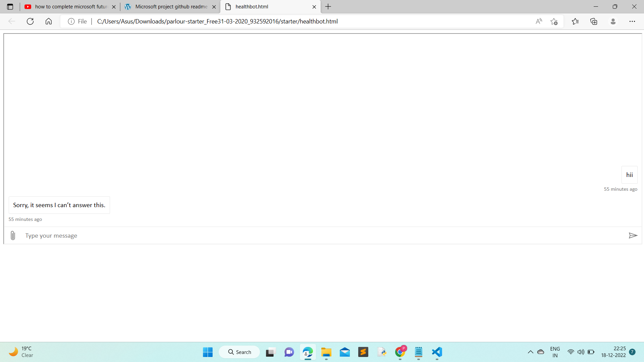Open the tab actions menu button
Image resolution: width=644 pixels, height=362 pixels.
click(x=10, y=7)
